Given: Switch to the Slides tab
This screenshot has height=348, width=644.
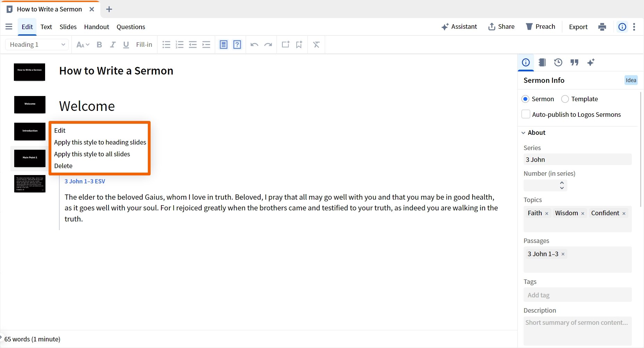Looking at the screenshot, I should (x=68, y=27).
